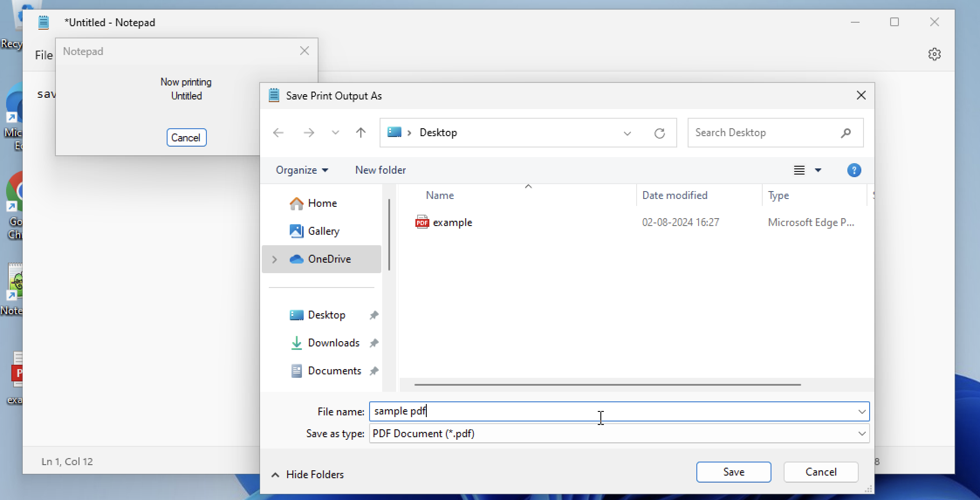The width and height of the screenshot is (980, 500).
Task: Pin toggle next to Downloads
Action: [x=374, y=343]
